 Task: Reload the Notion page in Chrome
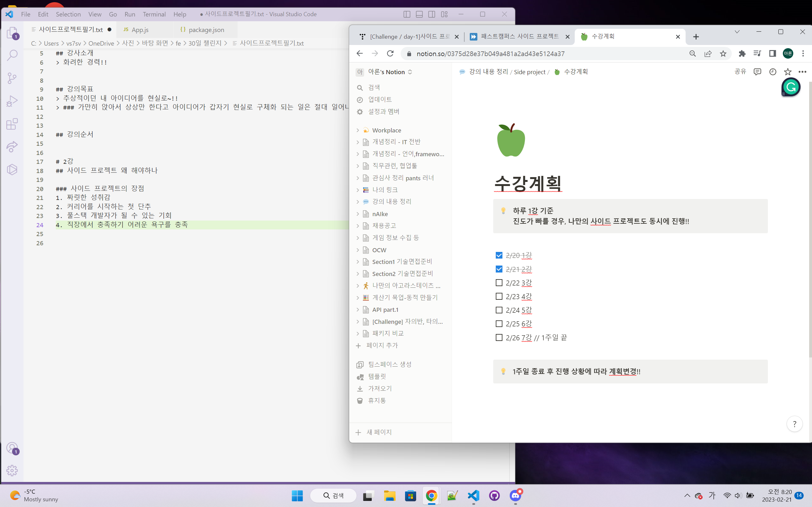pyautogui.click(x=390, y=54)
